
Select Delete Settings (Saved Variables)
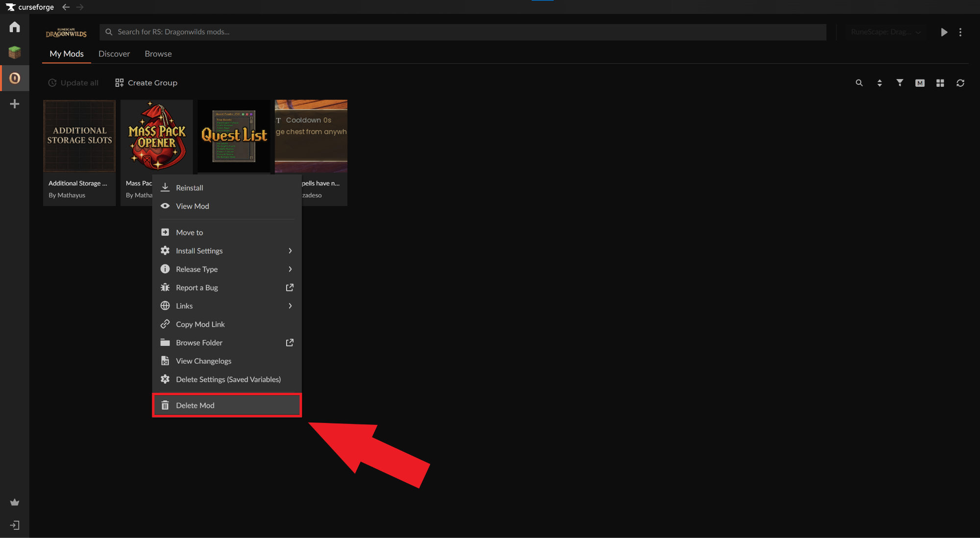[227, 379]
